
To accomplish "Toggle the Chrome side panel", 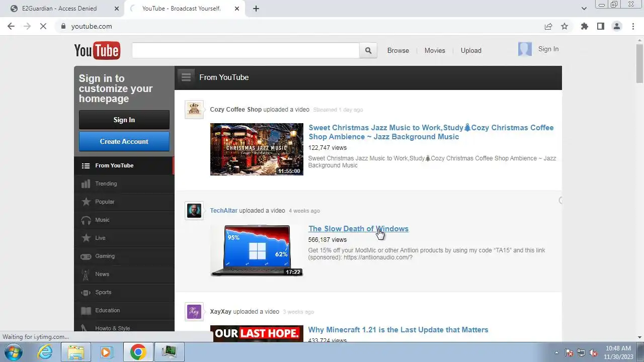I will [600, 26].
